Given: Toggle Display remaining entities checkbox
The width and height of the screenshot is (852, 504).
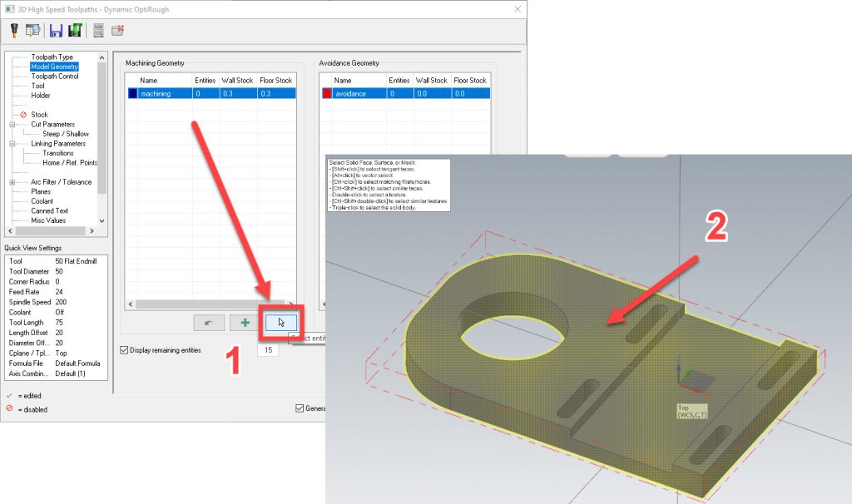Looking at the screenshot, I should pos(125,350).
